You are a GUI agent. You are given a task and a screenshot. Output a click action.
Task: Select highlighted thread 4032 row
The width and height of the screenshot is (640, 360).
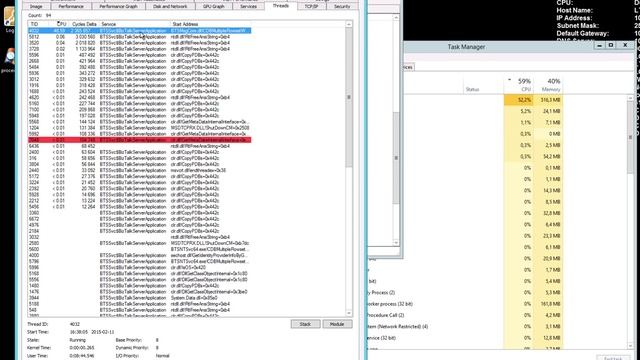139,31
